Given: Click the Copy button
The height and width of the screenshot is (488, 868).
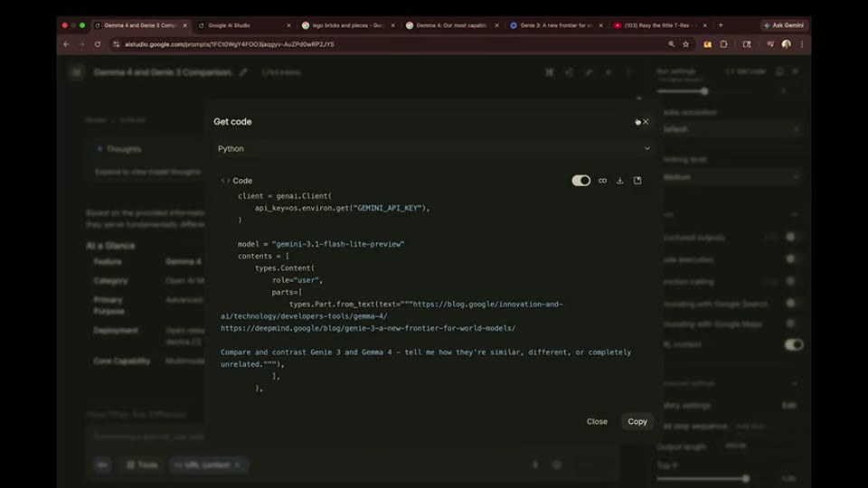Looking at the screenshot, I should coord(637,422).
